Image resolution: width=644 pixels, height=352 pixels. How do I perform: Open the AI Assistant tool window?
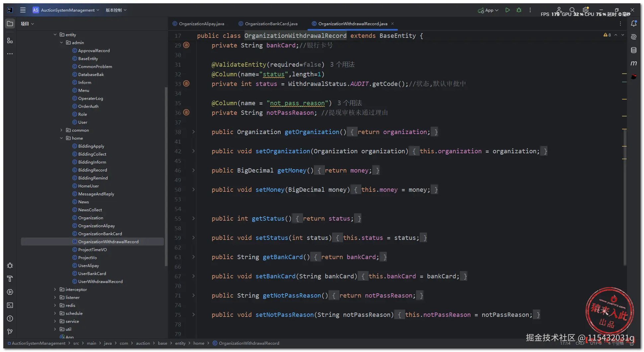click(634, 37)
